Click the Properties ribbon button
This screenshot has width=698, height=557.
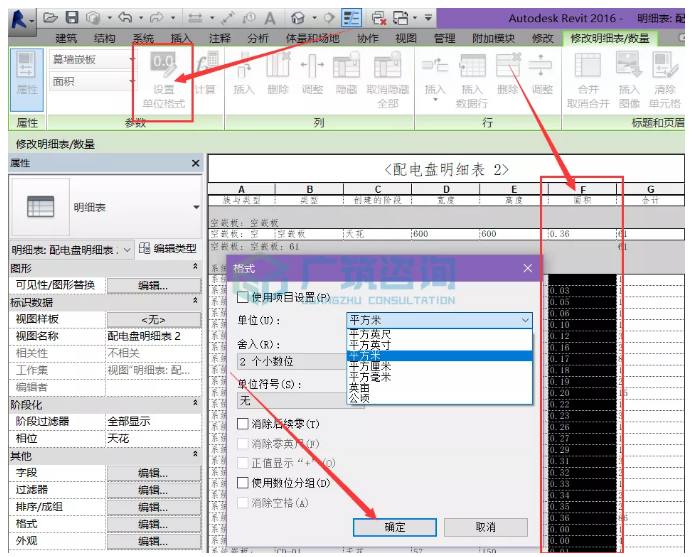tap(27, 79)
